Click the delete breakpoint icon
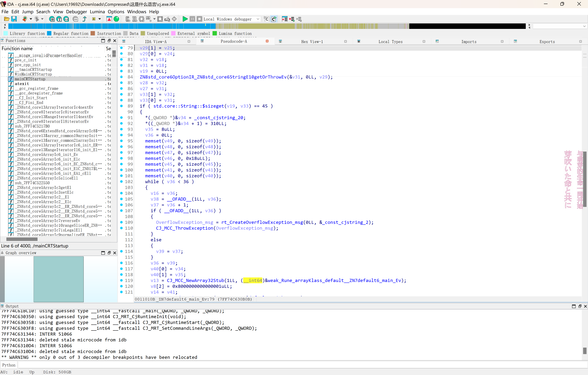 299,19
